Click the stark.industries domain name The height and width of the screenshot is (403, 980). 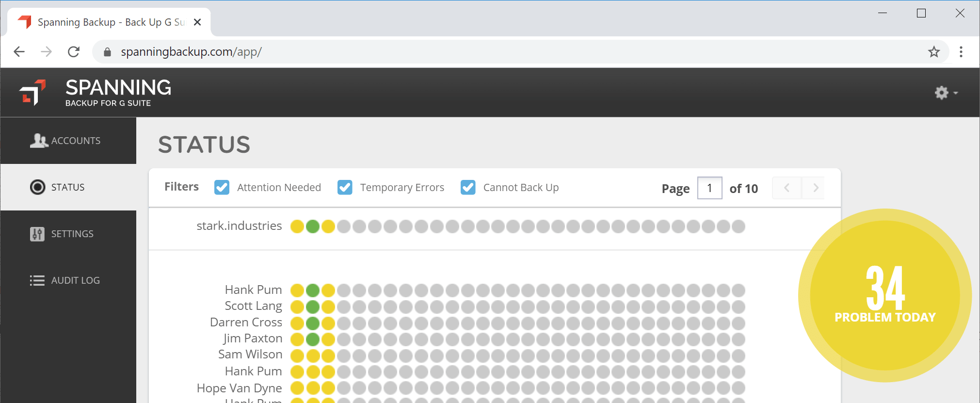[239, 226]
